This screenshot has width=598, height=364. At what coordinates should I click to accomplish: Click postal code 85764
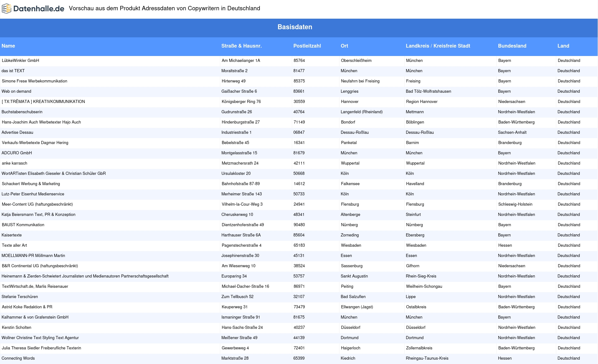[x=299, y=61]
